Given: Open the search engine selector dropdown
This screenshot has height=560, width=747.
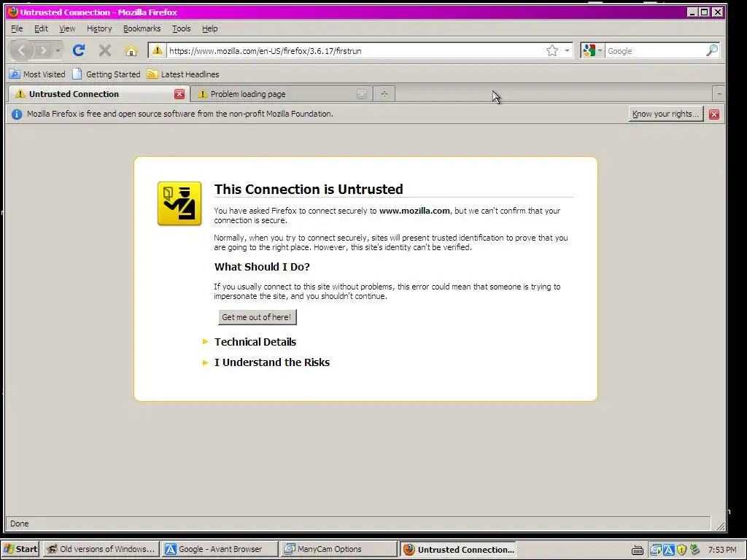Looking at the screenshot, I should coord(592,50).
